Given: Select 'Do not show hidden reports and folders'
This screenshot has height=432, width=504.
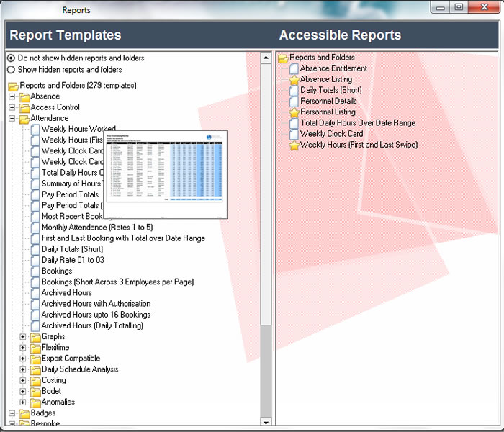Looking at the screenshot, I should coord(11,58).
